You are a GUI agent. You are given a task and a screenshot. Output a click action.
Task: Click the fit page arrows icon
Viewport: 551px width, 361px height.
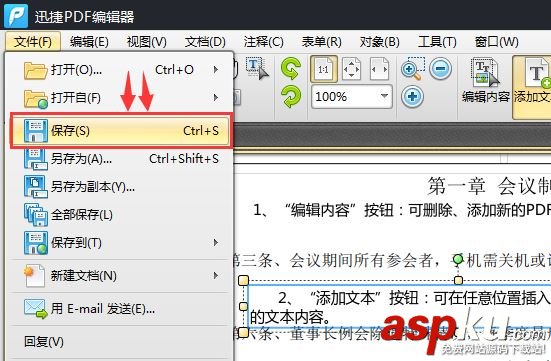pos(351,69)
